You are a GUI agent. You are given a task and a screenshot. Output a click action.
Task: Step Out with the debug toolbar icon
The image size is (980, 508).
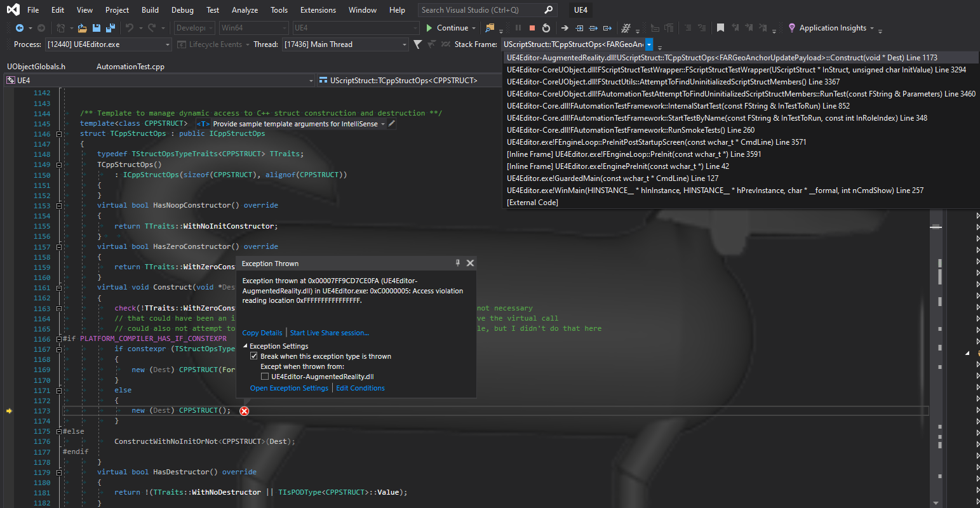click(x=608, y=28)
